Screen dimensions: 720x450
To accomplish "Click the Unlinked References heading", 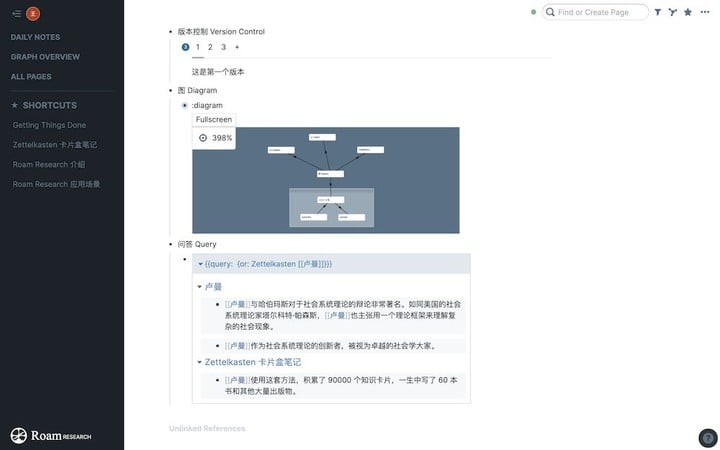I will [207, 428].
